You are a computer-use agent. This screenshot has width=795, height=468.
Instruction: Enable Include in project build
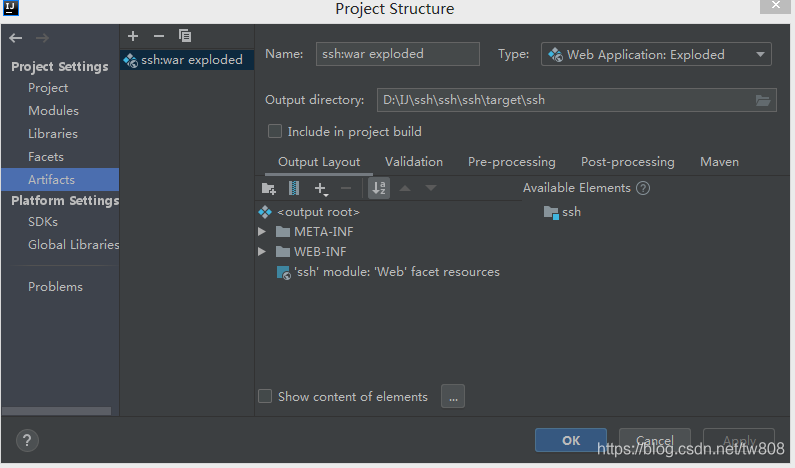tap(275, 131)
